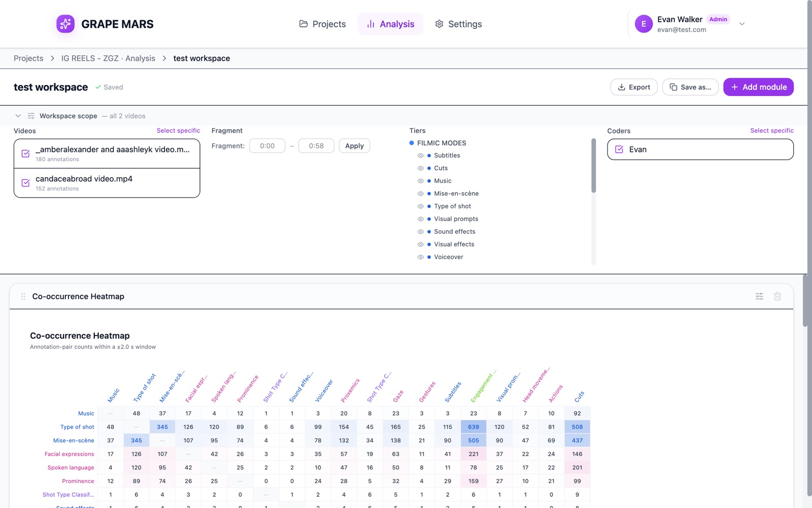This screenshot has height=508, width=812.
Task: Toggle Mise-en-scène tier eye icon
Action: pyautogui.click(x=420, y=194)
